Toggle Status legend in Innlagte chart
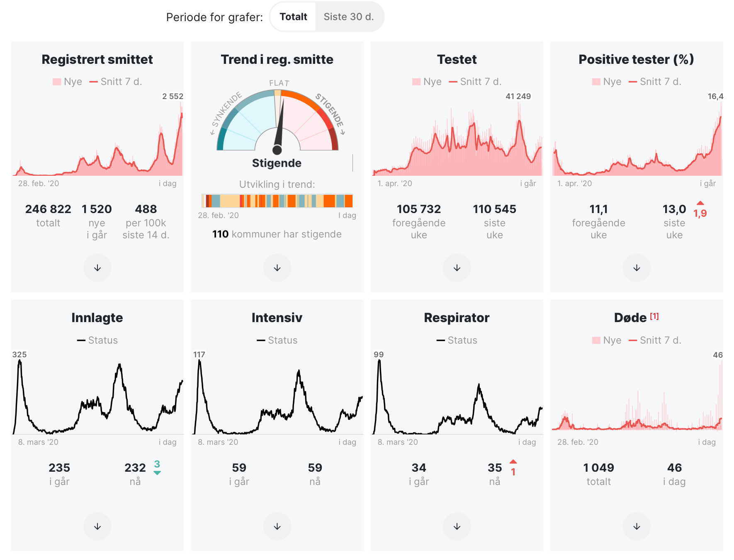734x560 pixels. (x=97, y=340)
